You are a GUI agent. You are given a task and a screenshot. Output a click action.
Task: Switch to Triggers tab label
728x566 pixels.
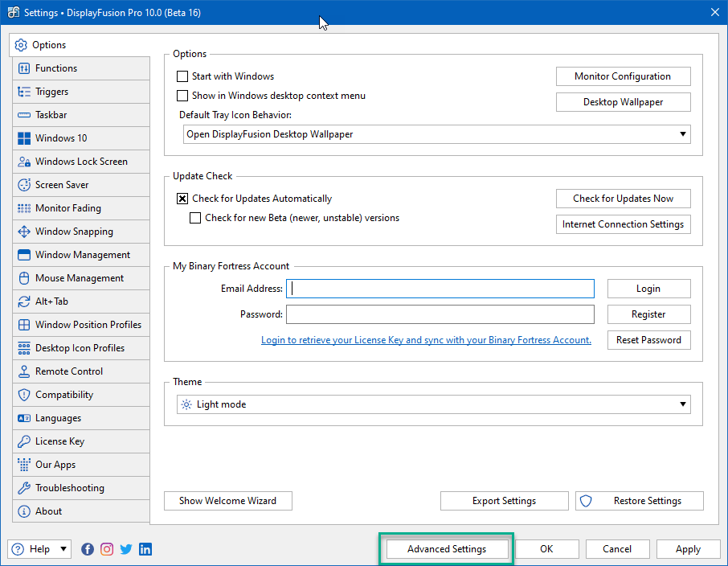52,92
